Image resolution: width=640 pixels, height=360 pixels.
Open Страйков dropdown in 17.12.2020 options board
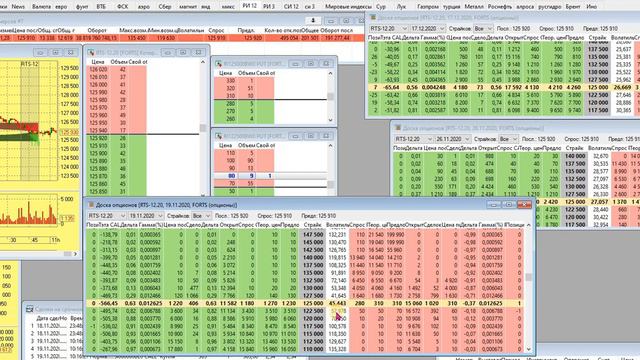pos(483,29)
